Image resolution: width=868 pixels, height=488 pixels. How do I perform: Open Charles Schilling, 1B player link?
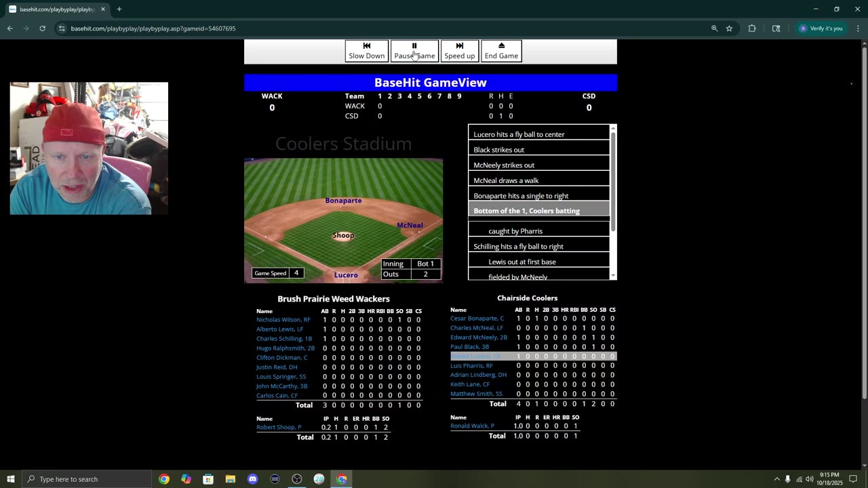[284, 339]
